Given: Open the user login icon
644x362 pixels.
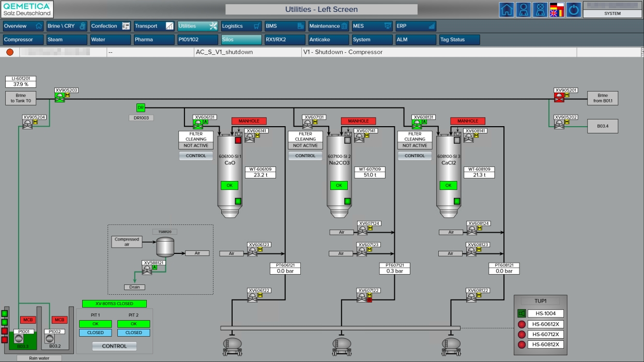Looking at the screenshot, I should [x=524, y=10].
